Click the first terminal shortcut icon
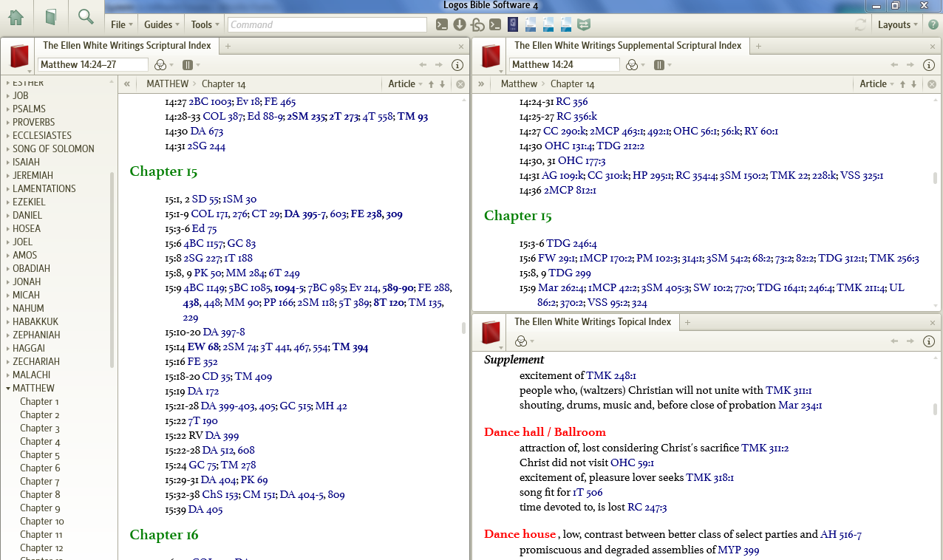The width and height of the screenshot is (943, 560). click(x=441, y=24)
